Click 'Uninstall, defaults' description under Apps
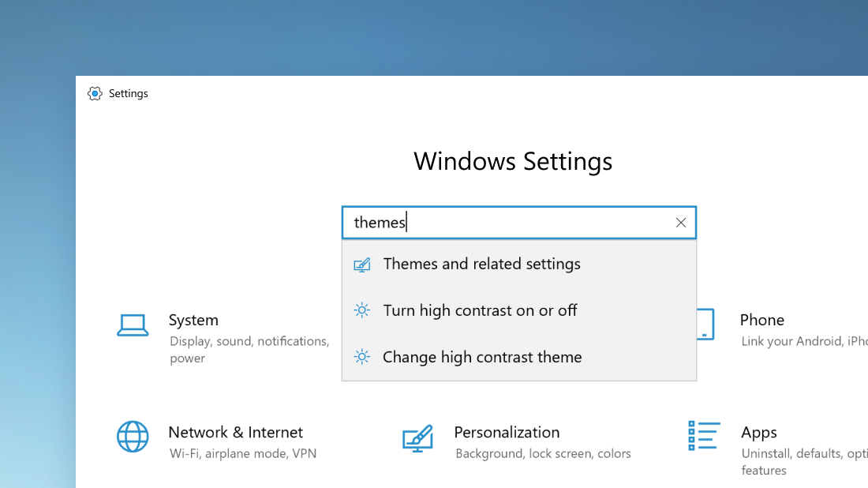This screenshot has width=868, height=488. (x=804, y=462)
